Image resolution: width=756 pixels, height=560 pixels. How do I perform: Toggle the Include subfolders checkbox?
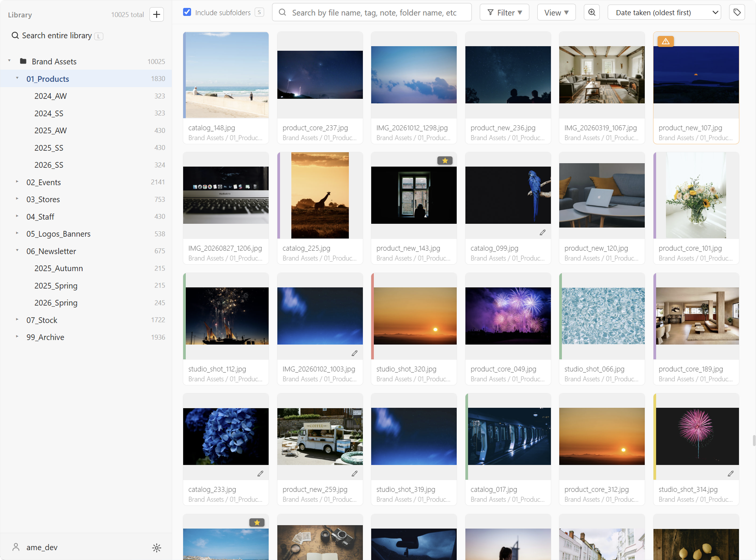click(187, 12)
